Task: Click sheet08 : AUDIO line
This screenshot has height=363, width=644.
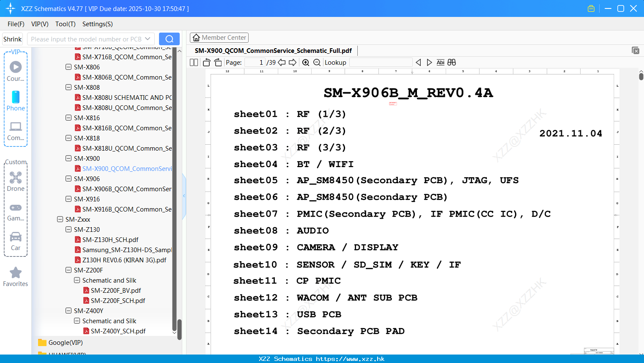Action: tap(281, 231)
